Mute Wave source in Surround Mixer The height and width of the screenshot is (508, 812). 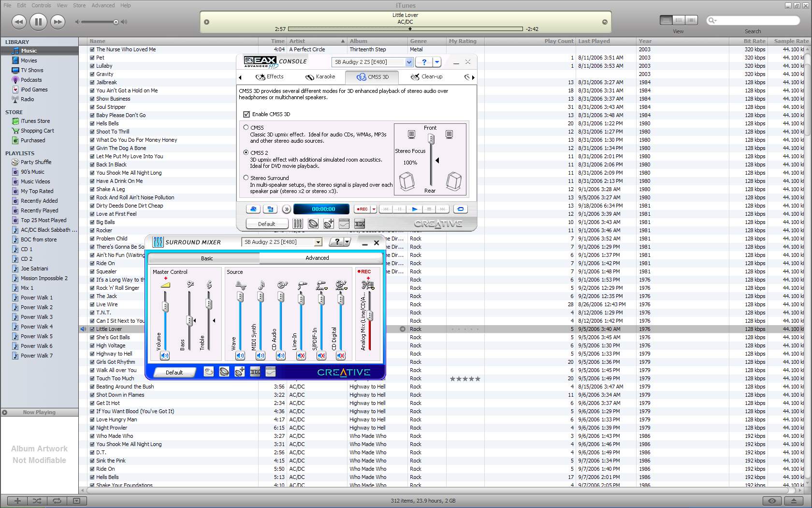(240, 356)
